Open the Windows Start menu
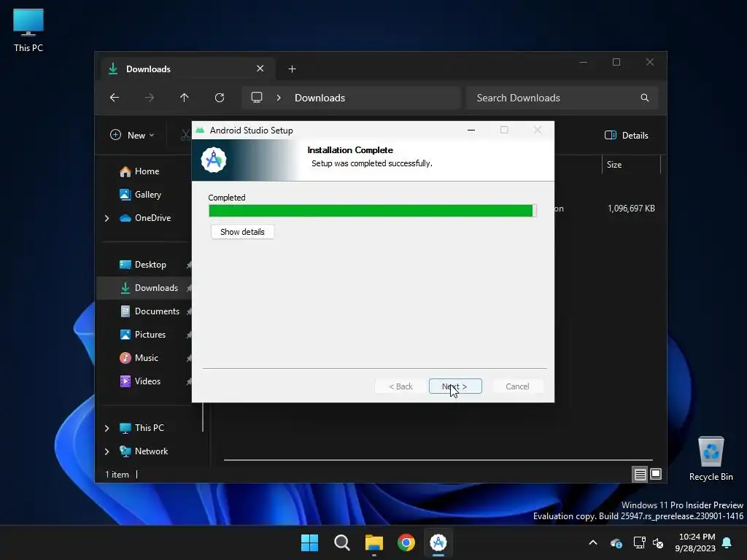Viewport: 747px width, 560px height. coord(309,542)
